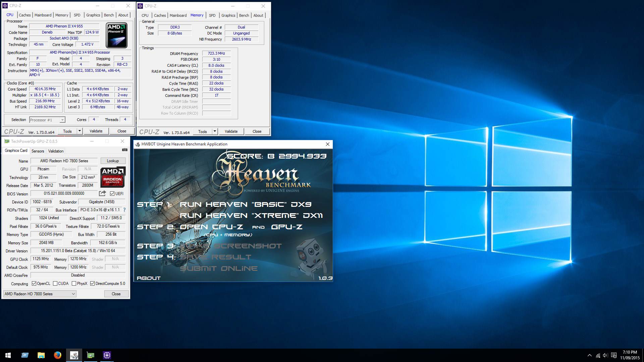This screenshot has height=362, width=644.
Task: Open AMD Radeon HD 7800 Series dropdown
Action: [40, 294]
